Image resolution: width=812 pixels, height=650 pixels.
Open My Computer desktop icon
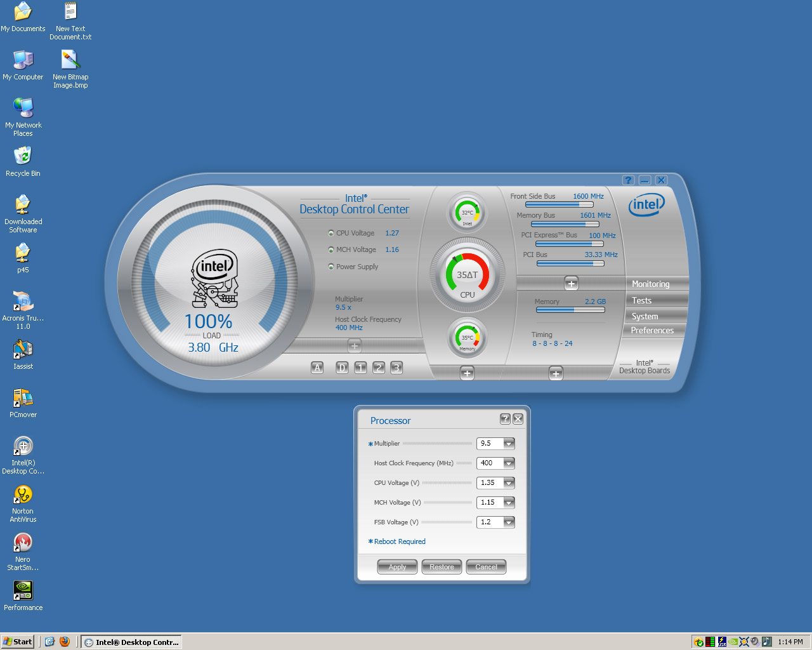tap(23, 65)
